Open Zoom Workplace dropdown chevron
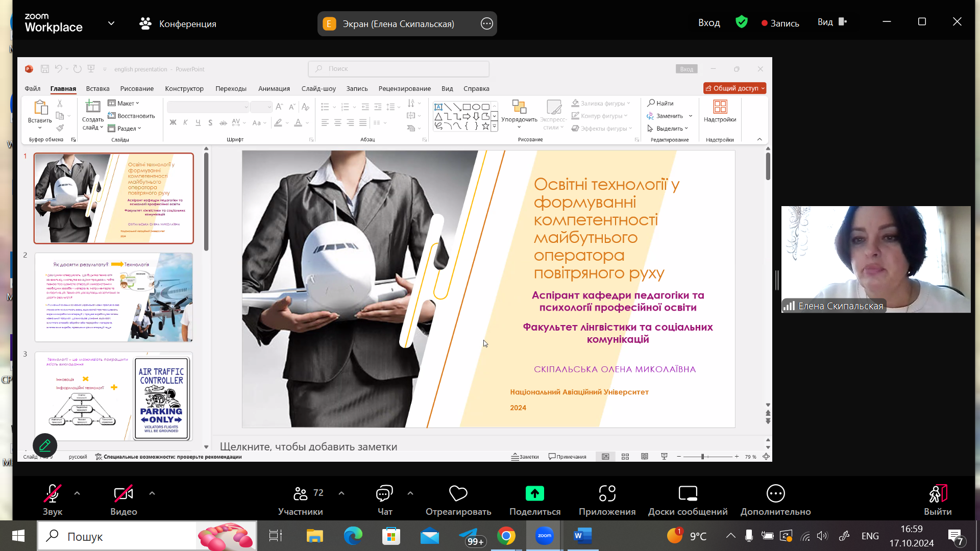The image size is (980, 551). (111, 23)
